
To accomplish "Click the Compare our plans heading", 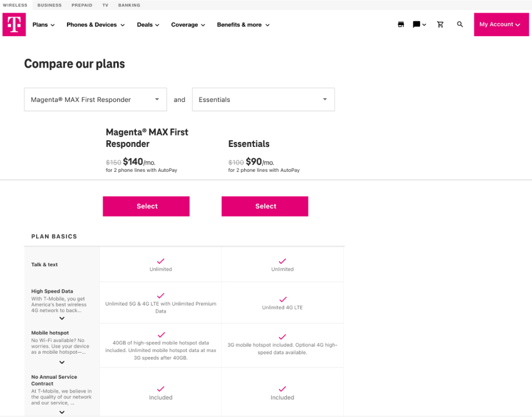I will point(74,64).
